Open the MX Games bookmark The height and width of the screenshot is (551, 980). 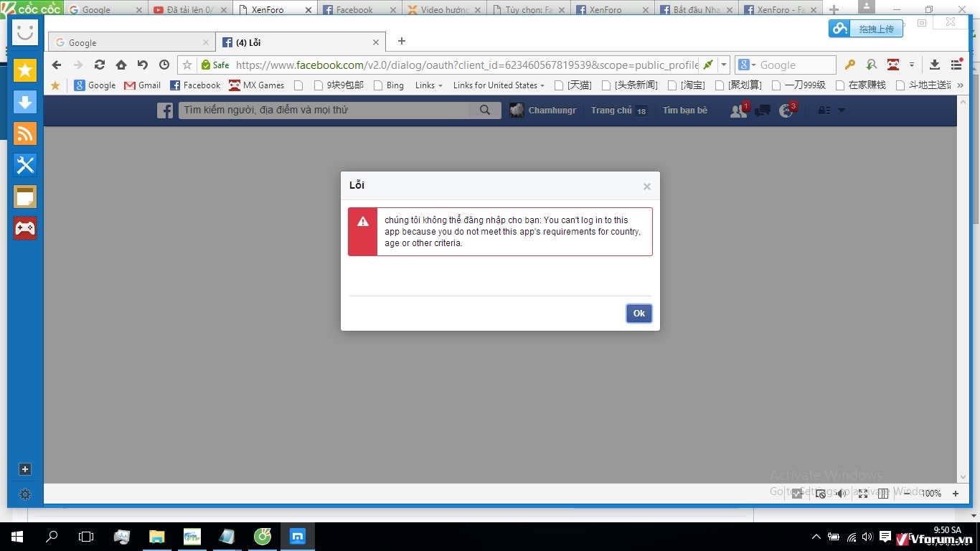pyautogui.click(x=256, y=85)
